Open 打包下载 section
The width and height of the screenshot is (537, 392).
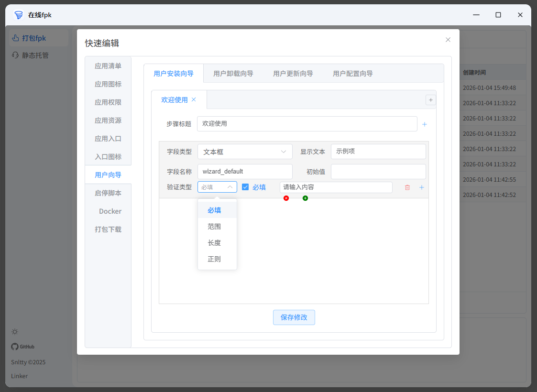(x=108, y=229)
